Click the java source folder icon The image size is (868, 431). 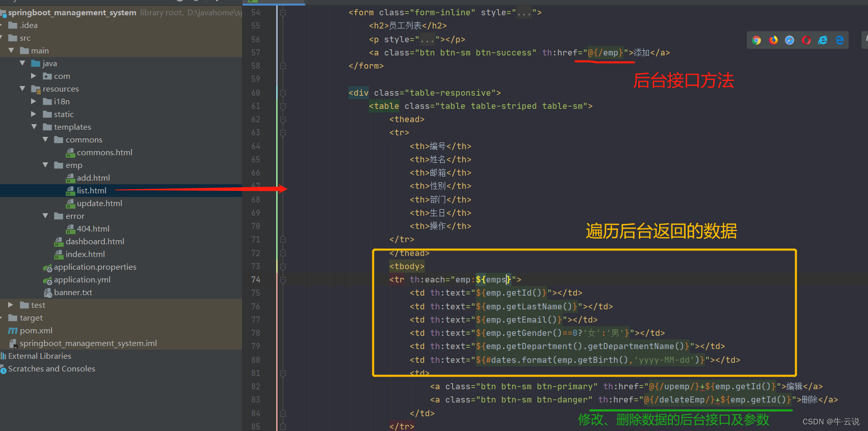(36, 64)
